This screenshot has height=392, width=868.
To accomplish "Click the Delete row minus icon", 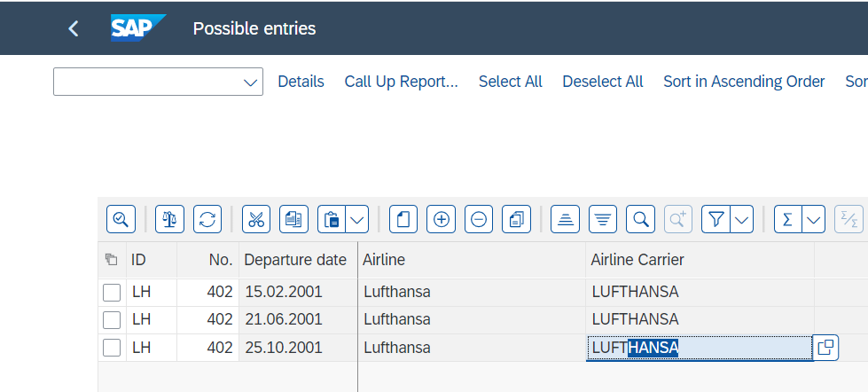I will 478,219.
